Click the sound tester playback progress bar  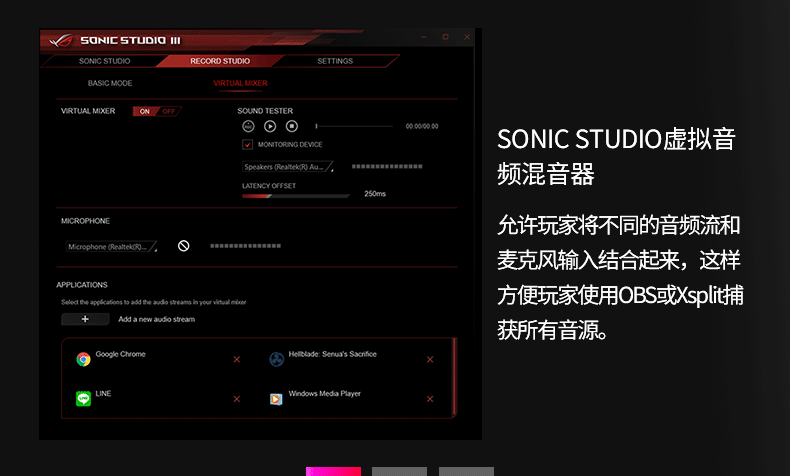pyautogui.click(x=354, y=126)
